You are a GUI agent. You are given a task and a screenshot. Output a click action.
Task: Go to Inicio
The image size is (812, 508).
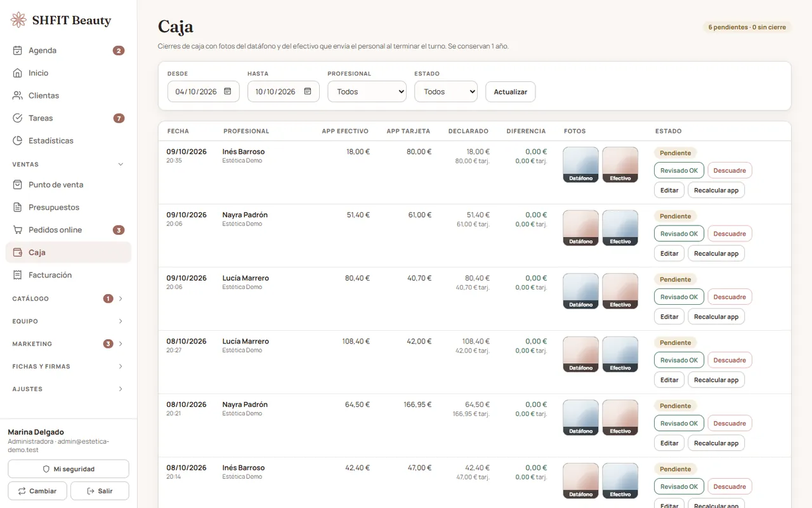pyautogui.click(x=69, y=73)
